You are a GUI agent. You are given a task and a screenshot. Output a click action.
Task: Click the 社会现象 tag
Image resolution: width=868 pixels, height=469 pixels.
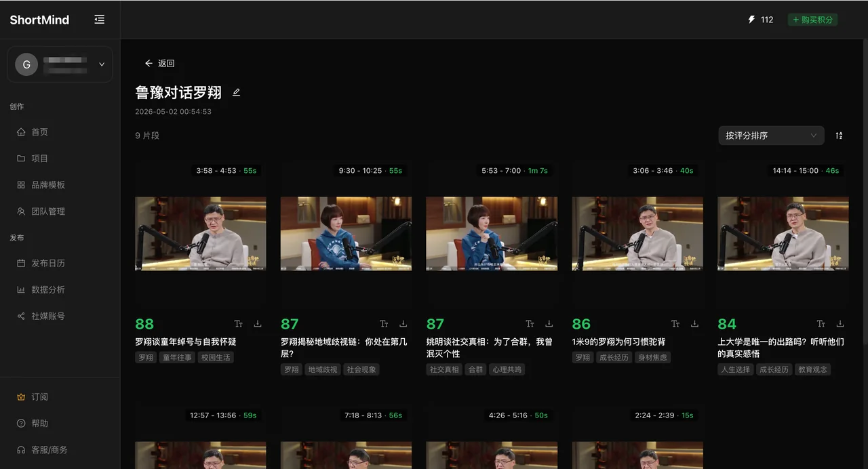pyautogui.click(x=361, y=369)
